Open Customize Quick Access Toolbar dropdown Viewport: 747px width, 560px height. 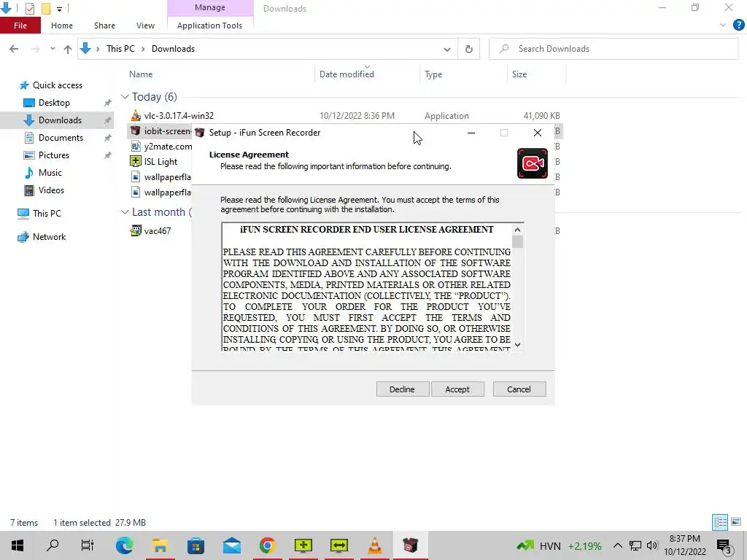coord(59,9)
